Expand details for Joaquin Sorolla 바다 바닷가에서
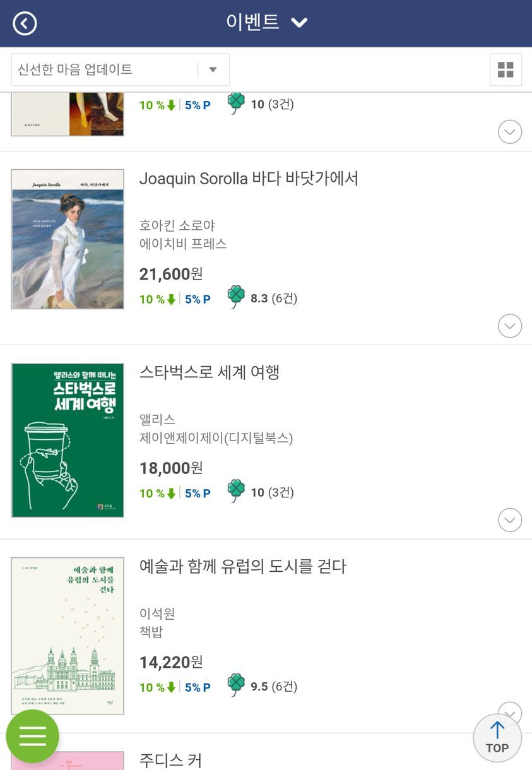 (x=510, y=326)
